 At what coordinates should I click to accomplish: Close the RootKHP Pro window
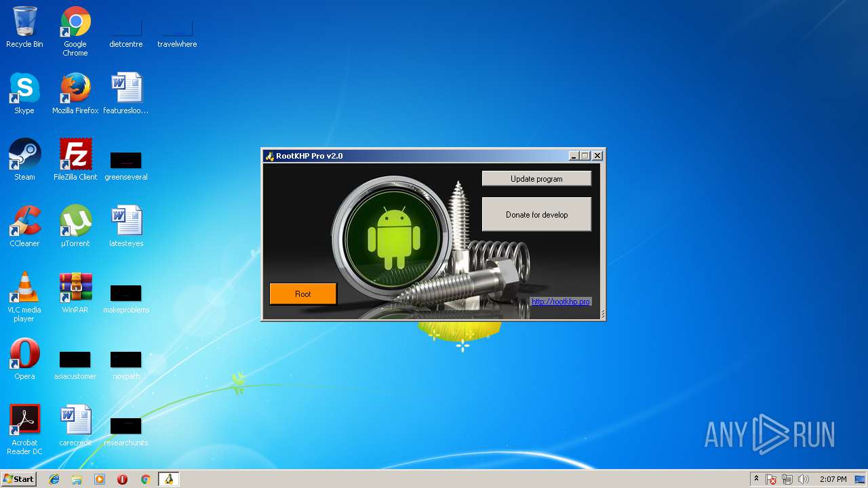click(597, 156)
